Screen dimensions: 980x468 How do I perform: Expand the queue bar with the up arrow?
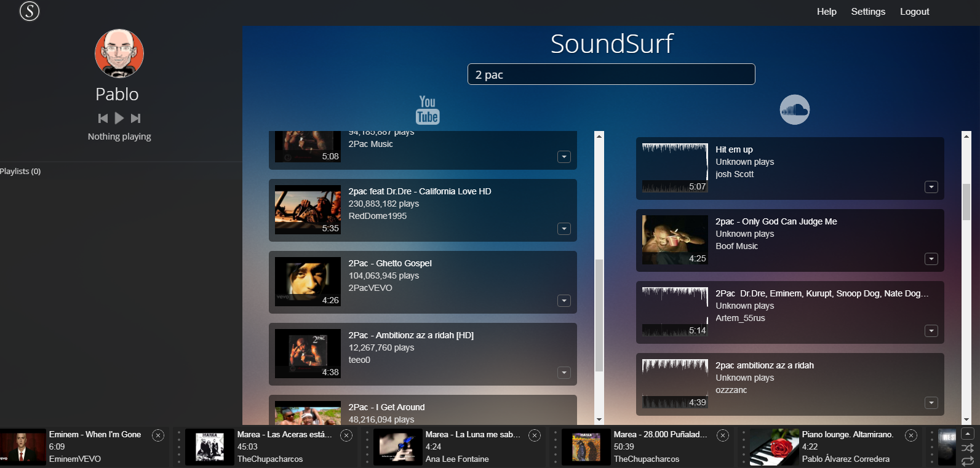[968, 434]
